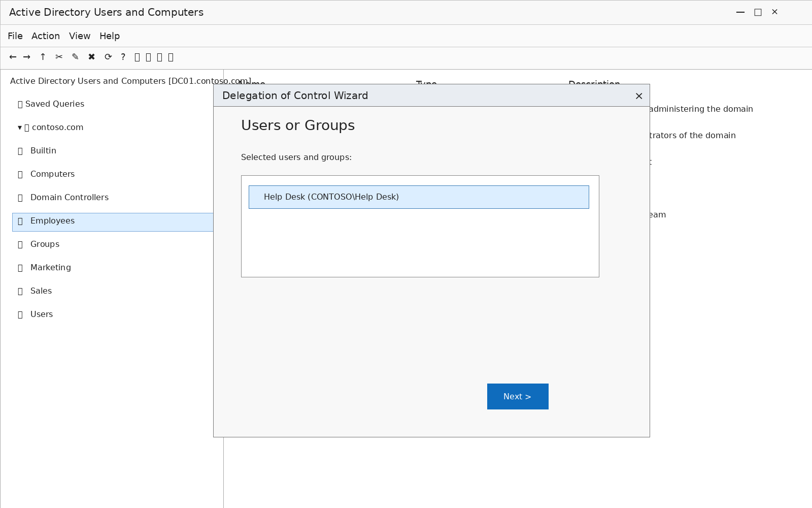812x508 pixels.
Task: Select the Sales OU
Action: pos(41,291)
